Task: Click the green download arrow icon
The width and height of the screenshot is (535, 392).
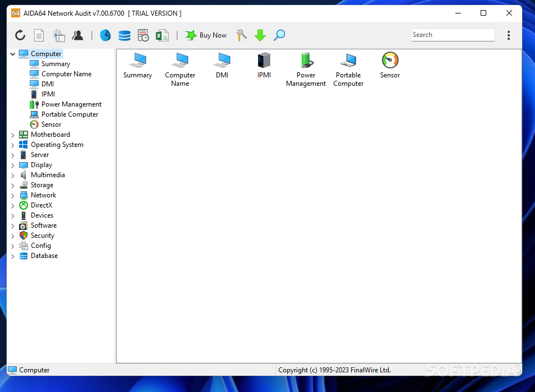Action: pyautogui.click(x=260, y=35)
